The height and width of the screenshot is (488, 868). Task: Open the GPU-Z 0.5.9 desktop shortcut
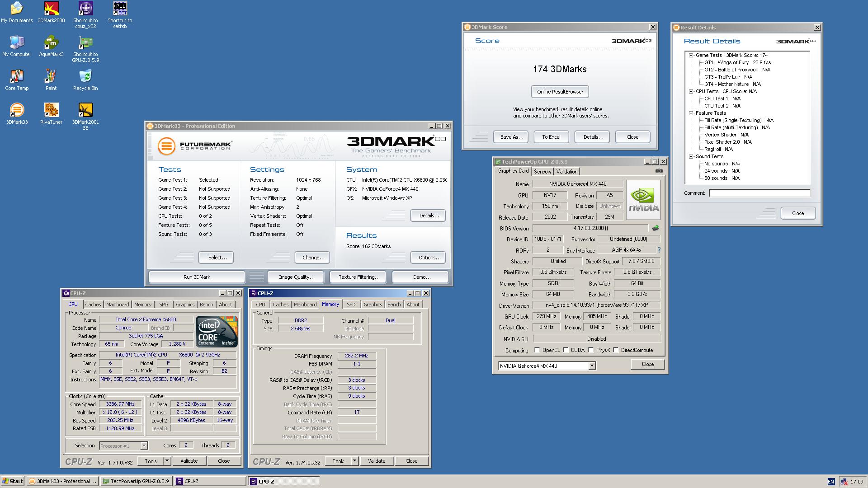click(x=85, y=49)
